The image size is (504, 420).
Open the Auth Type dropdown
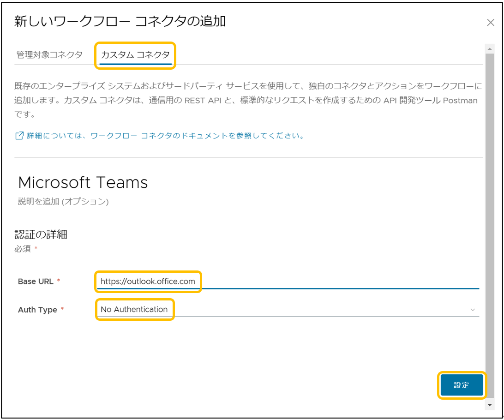(x=288, y=309)
